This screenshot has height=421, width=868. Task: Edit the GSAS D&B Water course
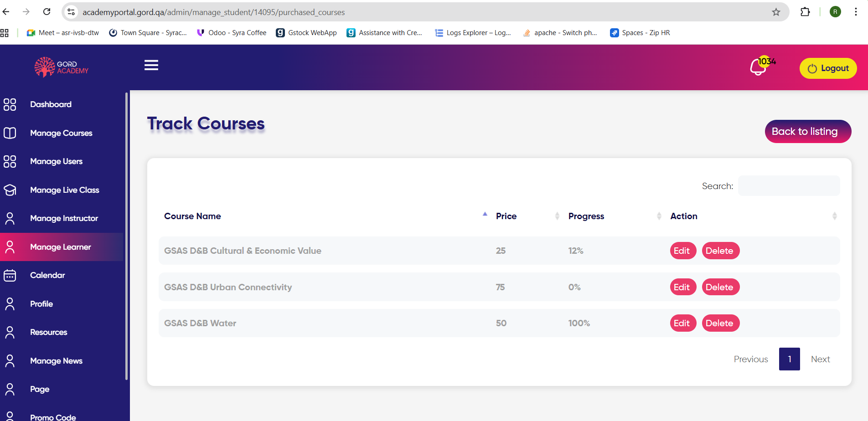click(x=682, y=323)
